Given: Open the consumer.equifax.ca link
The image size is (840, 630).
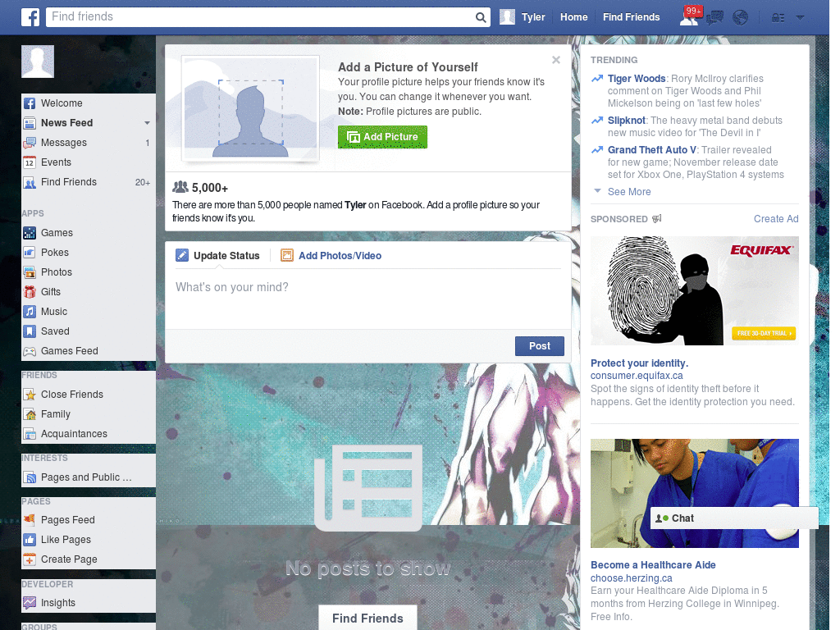Looking at the screenshot, I should (637, 376).
